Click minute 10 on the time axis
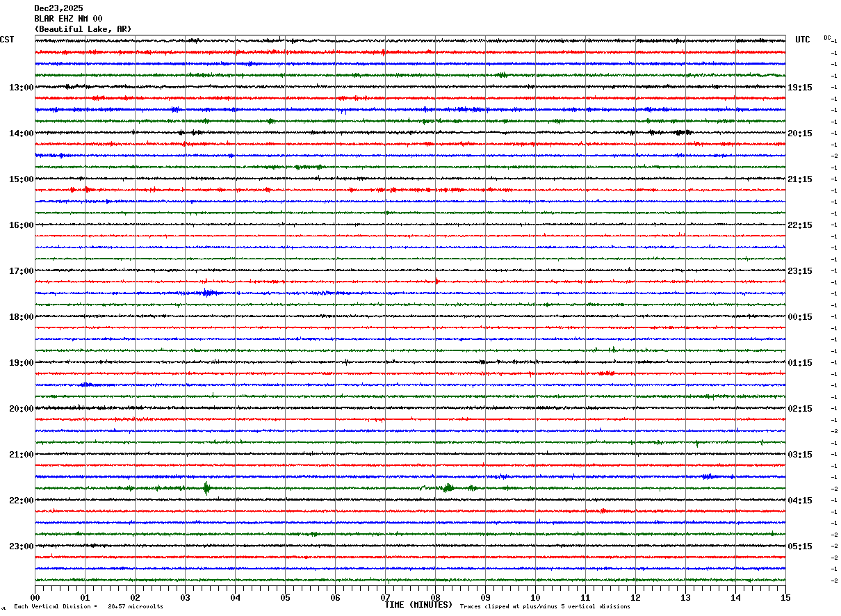 click(x=535, y=597)
